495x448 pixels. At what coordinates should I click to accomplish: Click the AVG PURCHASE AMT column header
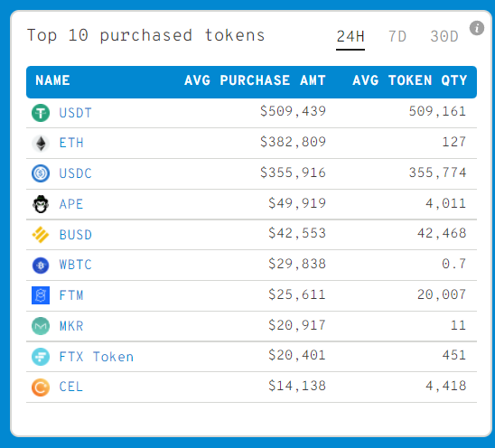255,80
